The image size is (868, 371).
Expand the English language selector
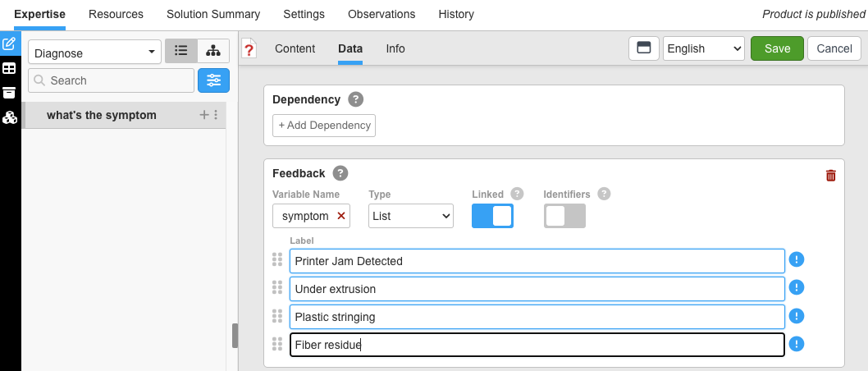tap(703, 48)
